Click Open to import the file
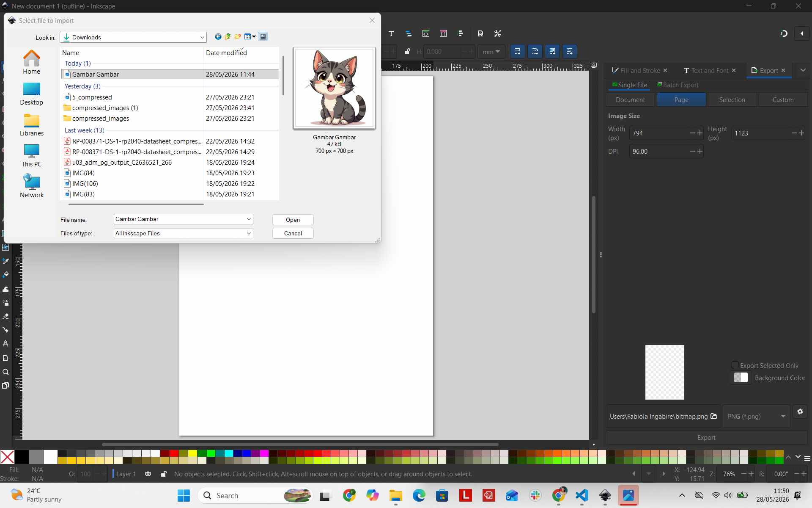Image resolution: width=812 pixels, height=508 pixels. point(293,220)
